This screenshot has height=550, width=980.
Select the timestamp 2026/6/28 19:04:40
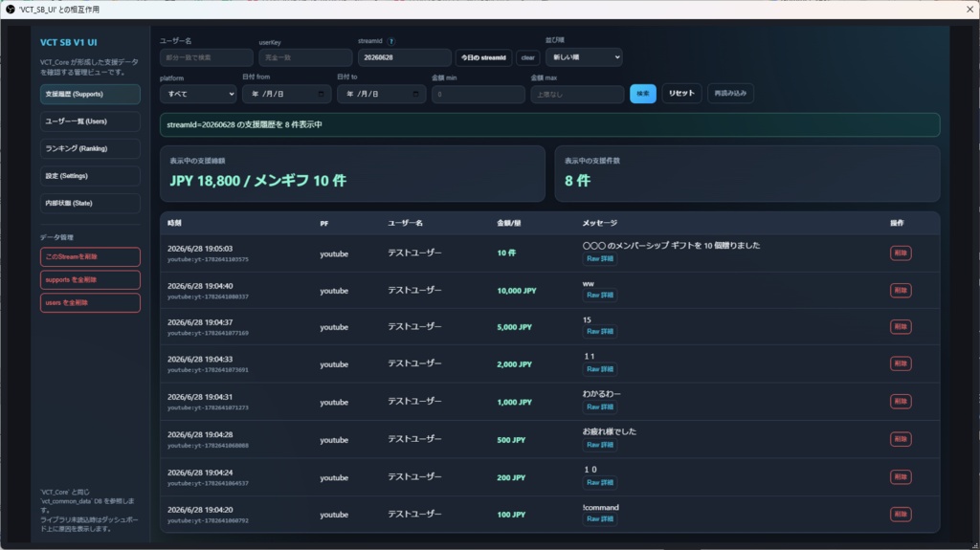200,286
